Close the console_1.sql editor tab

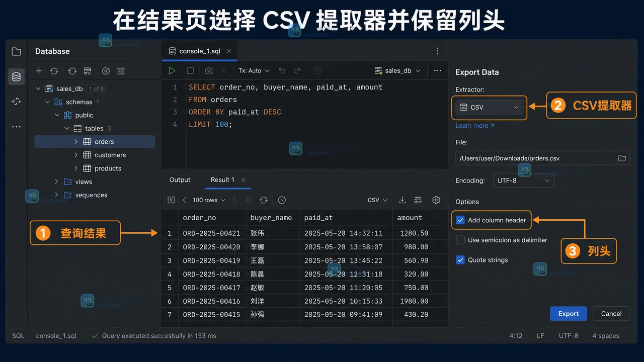click(x=229, y=51)
